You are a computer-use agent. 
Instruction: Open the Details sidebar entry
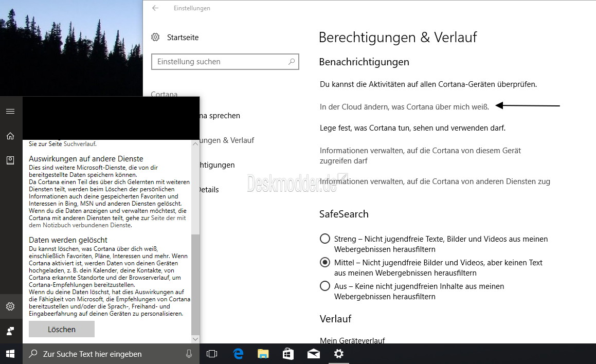[209, 190]
